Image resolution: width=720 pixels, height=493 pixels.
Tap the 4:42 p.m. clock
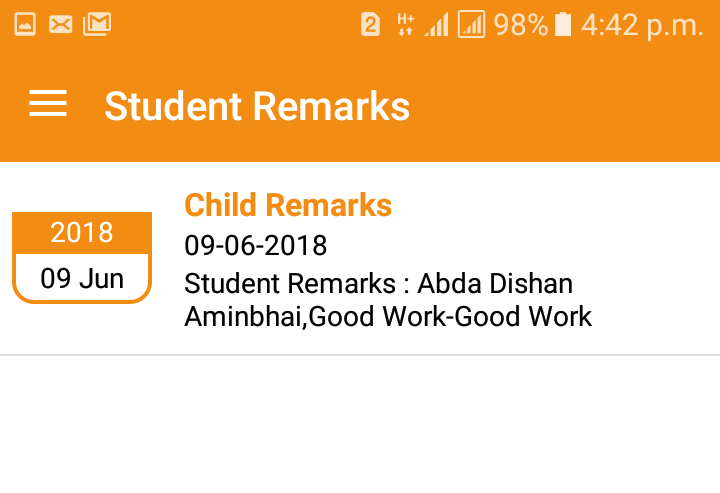coord(642,25)
